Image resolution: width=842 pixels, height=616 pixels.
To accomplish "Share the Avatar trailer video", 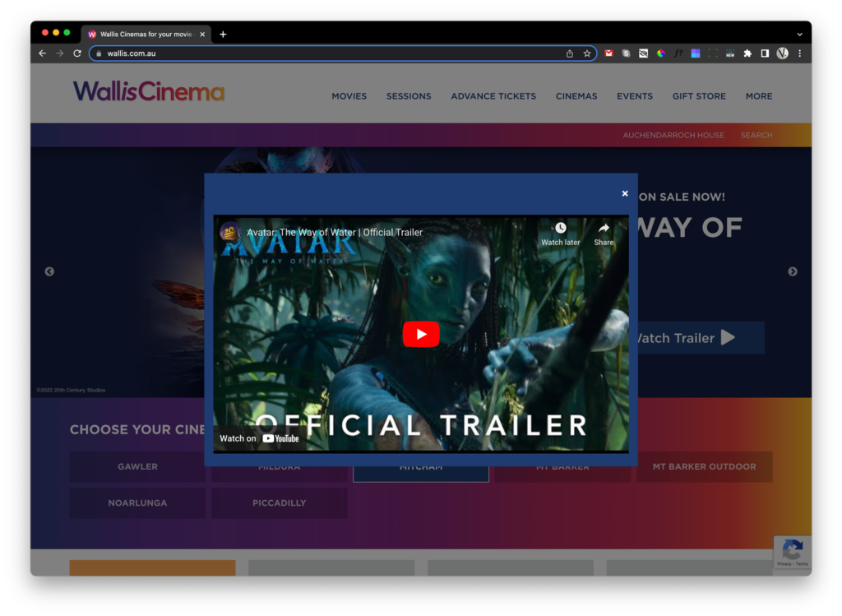I will tap(604, 234).
